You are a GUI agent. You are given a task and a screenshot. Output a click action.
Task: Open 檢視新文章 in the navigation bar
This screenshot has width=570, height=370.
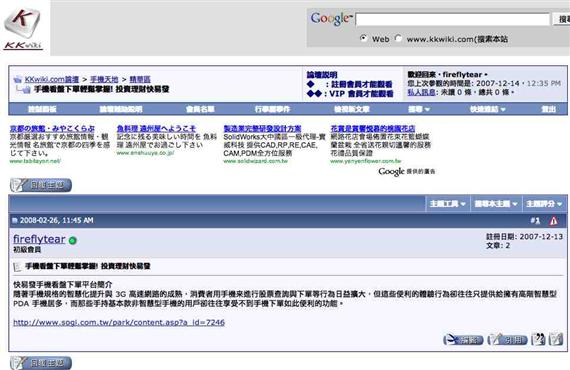352,109
